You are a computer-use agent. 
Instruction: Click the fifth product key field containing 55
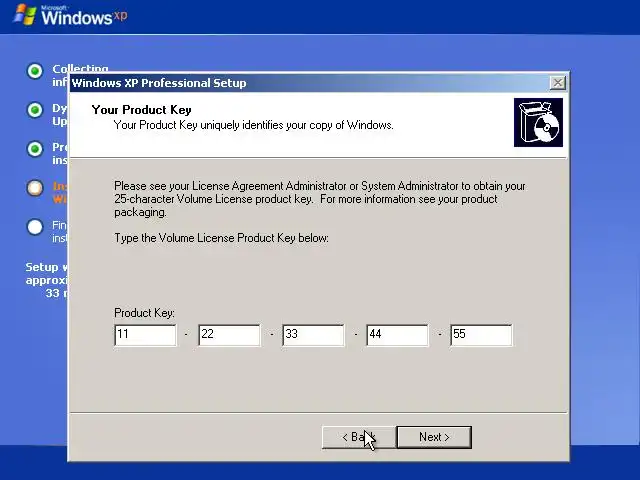(481, 335)
